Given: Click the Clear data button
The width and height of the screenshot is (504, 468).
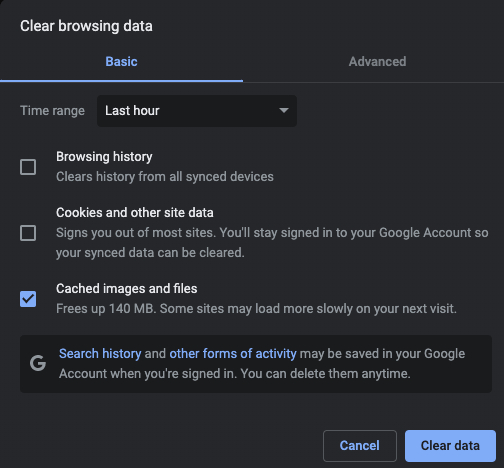Looking at the screenshot, I should pos(450,446).
